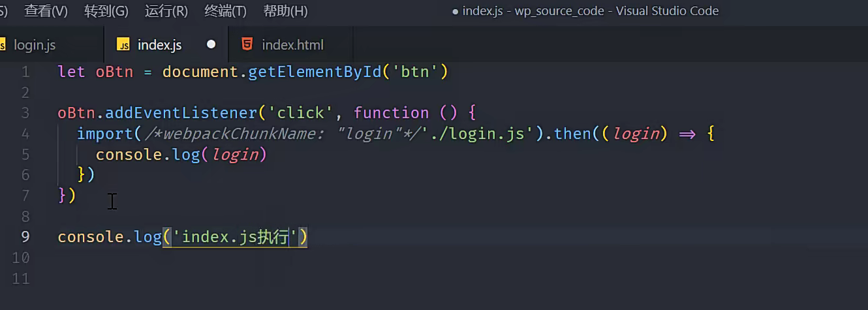
Task: Click the JS file icon on login.js tab
Action: [x=2, y=44]
